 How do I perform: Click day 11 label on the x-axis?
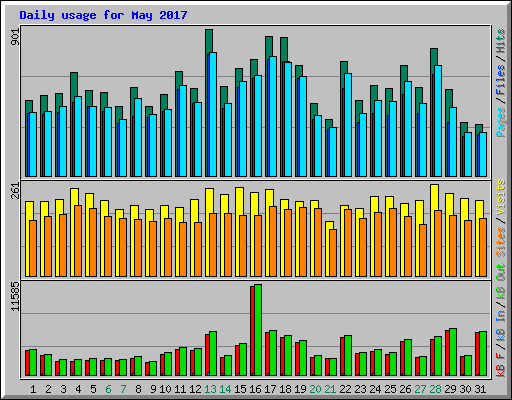[180, 389]
